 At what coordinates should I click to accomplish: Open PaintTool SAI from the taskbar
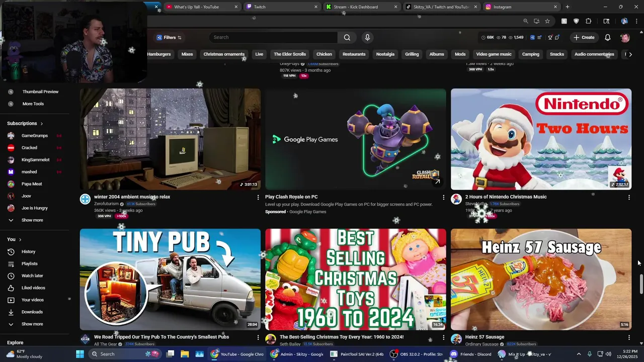[x=357, y=354]
